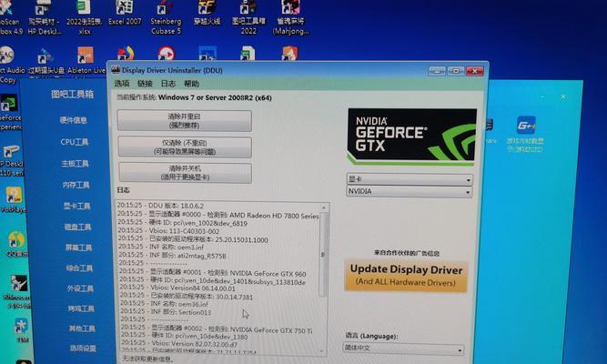Open the 链接 menu in DDU
The width and height of the screenshot is (607, 364).
[x=145, y=83]
